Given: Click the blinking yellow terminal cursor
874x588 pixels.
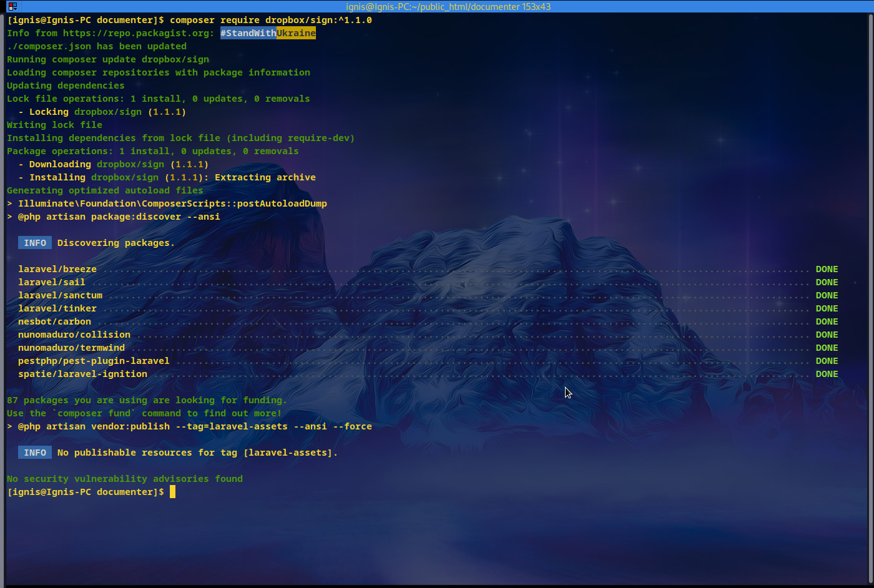Looking at the screenshot, I should (172, 491).
